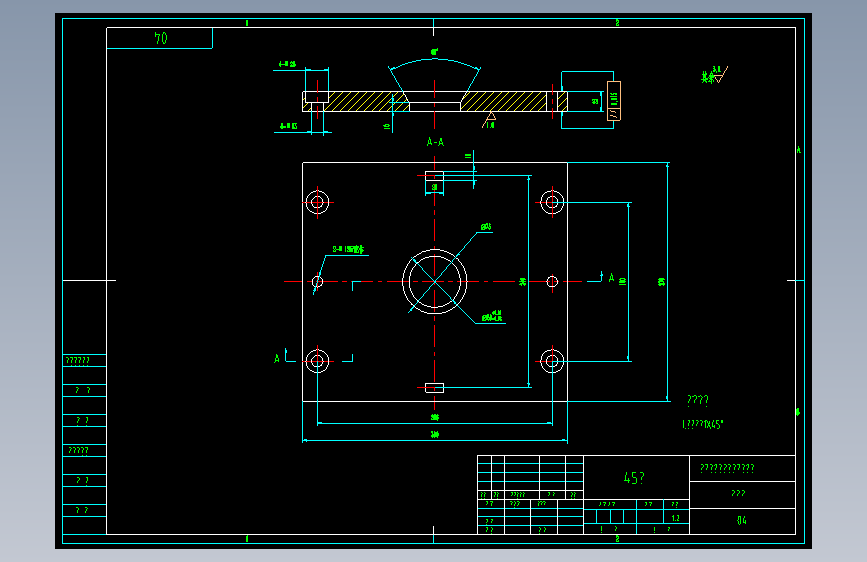
Task: Select the overall width dimension below the plate
Action: click(435, 435)
